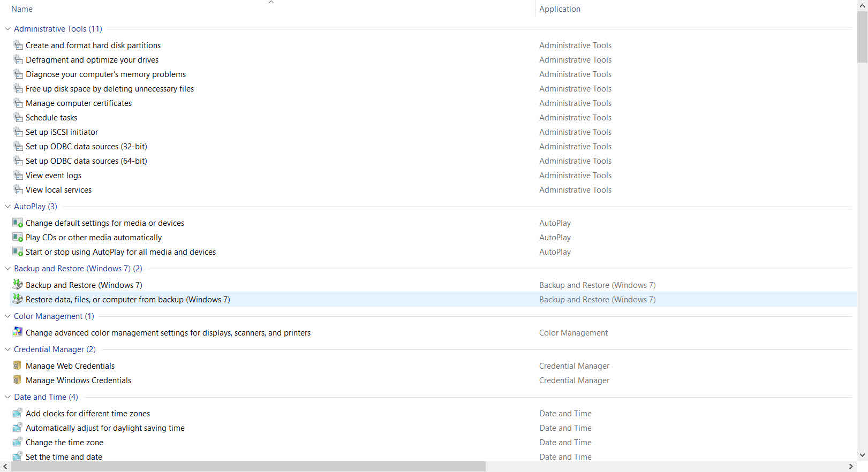The image size is (868, 472).
Task: Click icon for Manage computer certificates
Action: [x=18, y=103]
